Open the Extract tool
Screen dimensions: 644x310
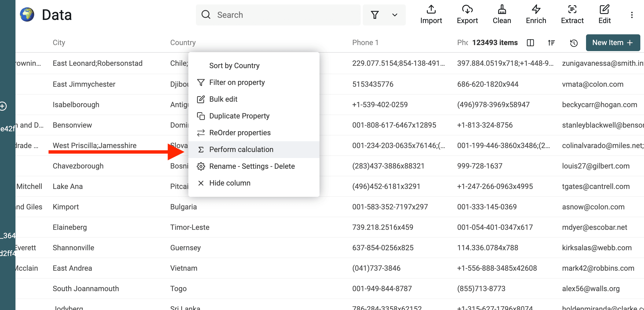pyautogui.click(x=572, y=15)
